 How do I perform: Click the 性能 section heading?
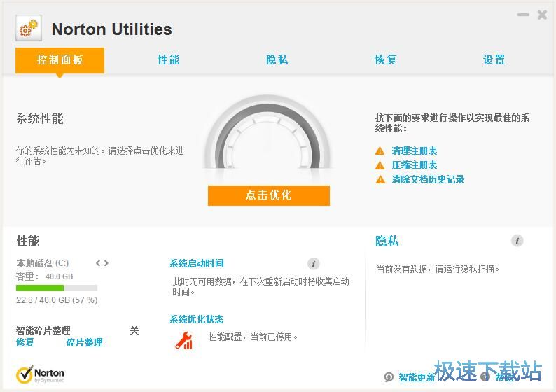[x=28, y=241]
